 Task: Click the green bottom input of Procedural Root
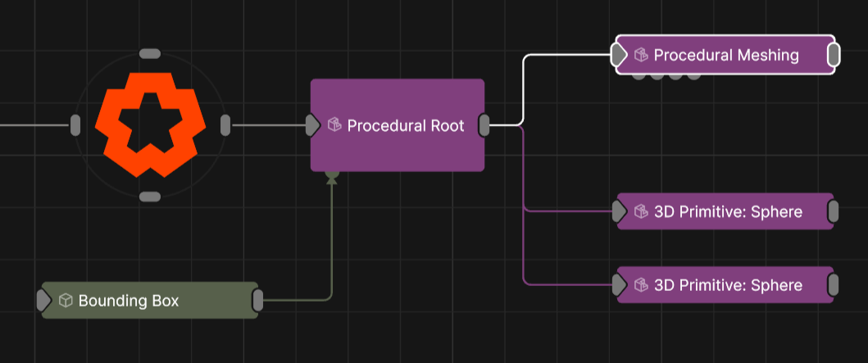(331, 175)
